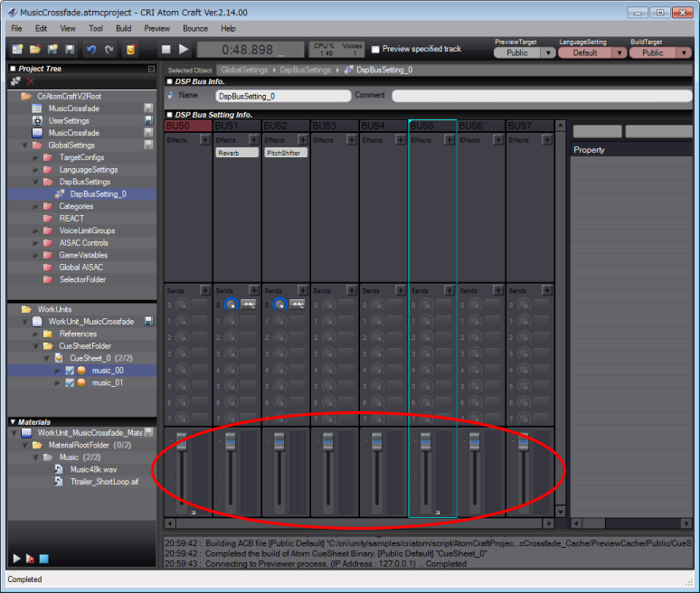700x593 pixels.
Task: Click the Undo arrow in the toolbar
Action: click(x=92, y=50)
